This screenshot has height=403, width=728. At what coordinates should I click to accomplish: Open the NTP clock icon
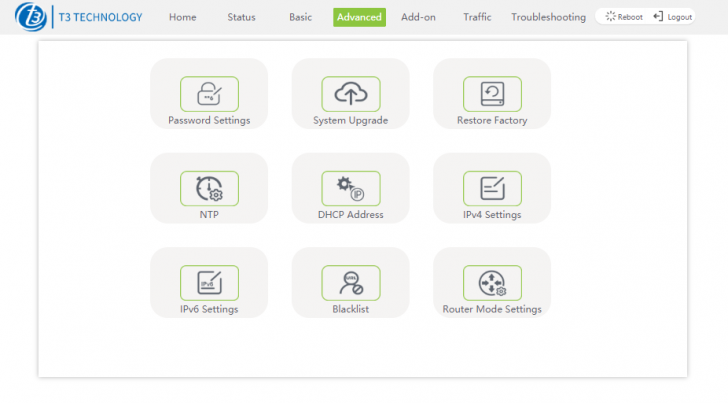coord(209,188)
